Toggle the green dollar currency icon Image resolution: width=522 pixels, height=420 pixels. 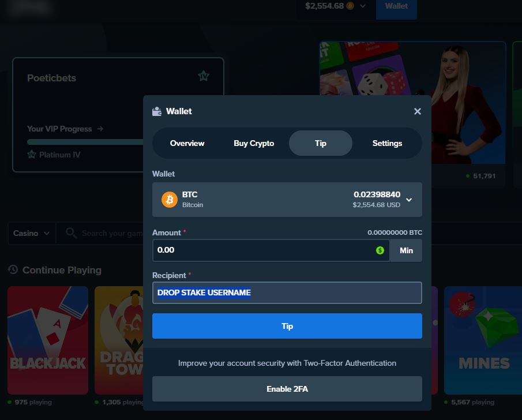click(380, 250)
